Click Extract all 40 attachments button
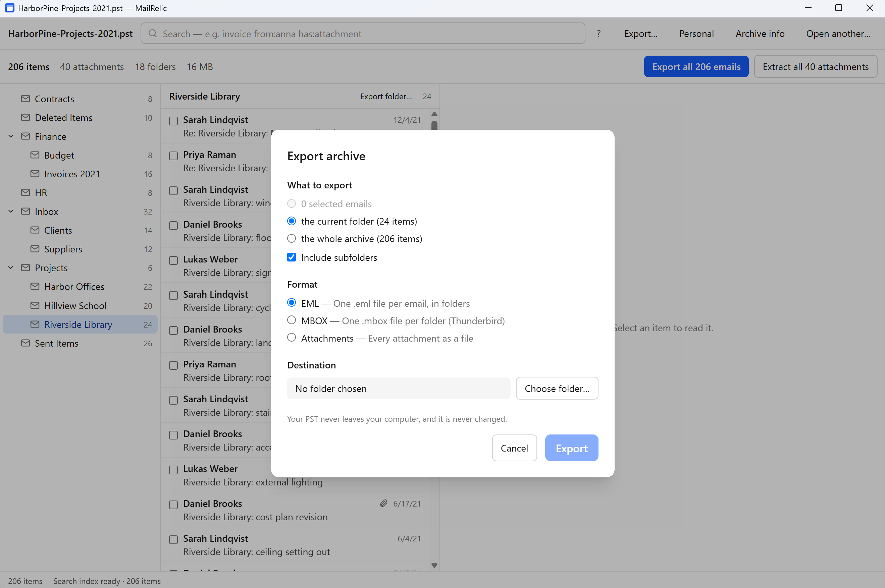The width and height of the screenshot is (885, 588). point(816,67)
